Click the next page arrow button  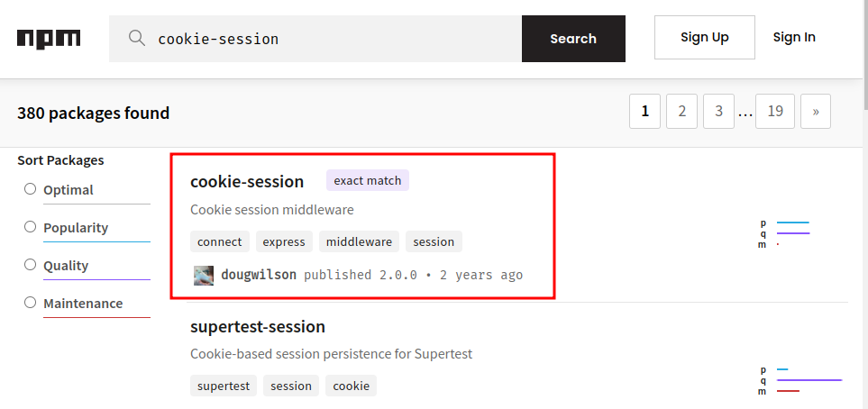[x=815, y=112]
